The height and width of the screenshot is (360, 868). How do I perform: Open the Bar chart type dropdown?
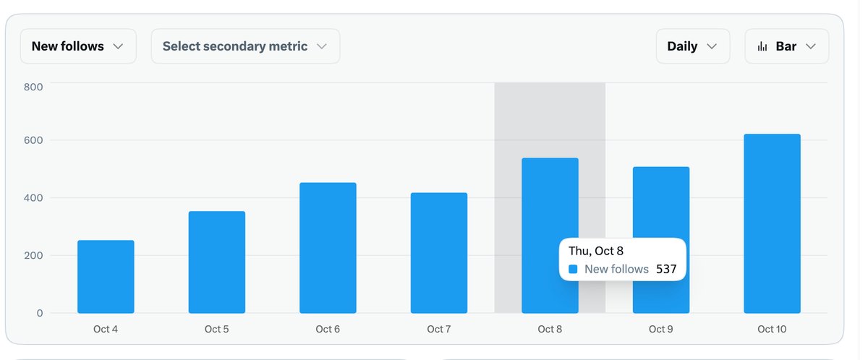[x=787, y=46]
